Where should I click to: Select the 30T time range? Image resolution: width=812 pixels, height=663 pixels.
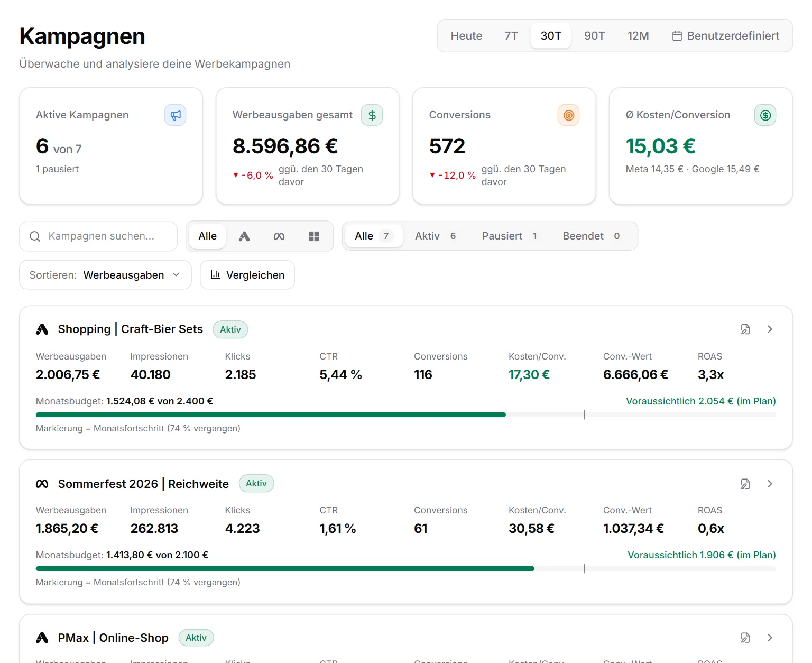[x=551, y=36]
